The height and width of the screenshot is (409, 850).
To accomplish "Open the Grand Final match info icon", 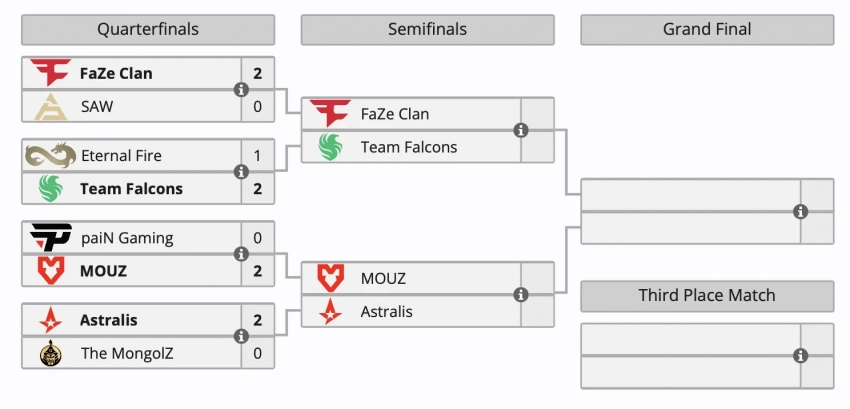I will coord(800,211).
